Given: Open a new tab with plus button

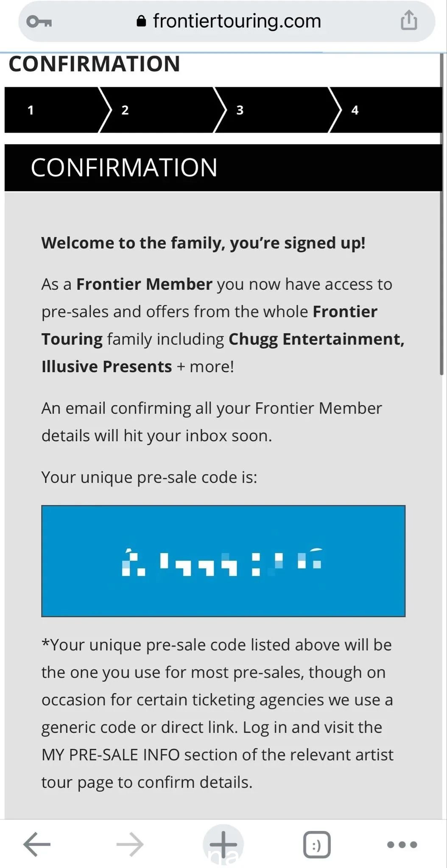Looking at the screenshot, I should point(223,844).
